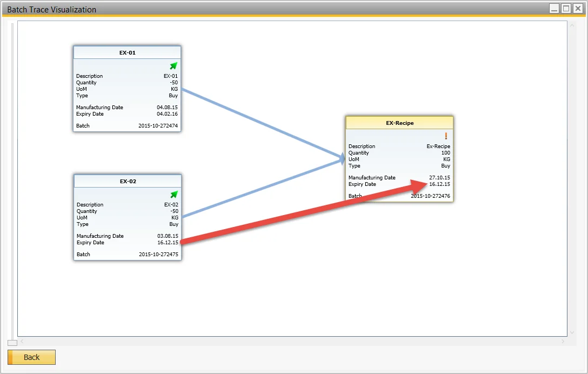
Task: Click the orange exclamation icon in EX-Recipe node
Action: point(446,136)
